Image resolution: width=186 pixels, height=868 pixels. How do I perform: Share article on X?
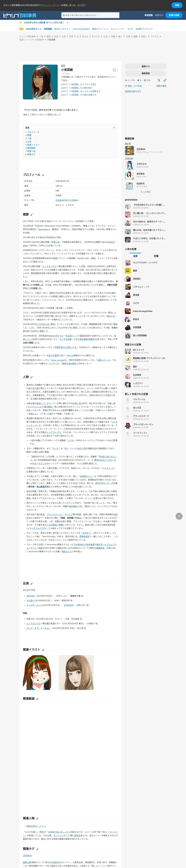pos(159,80)
